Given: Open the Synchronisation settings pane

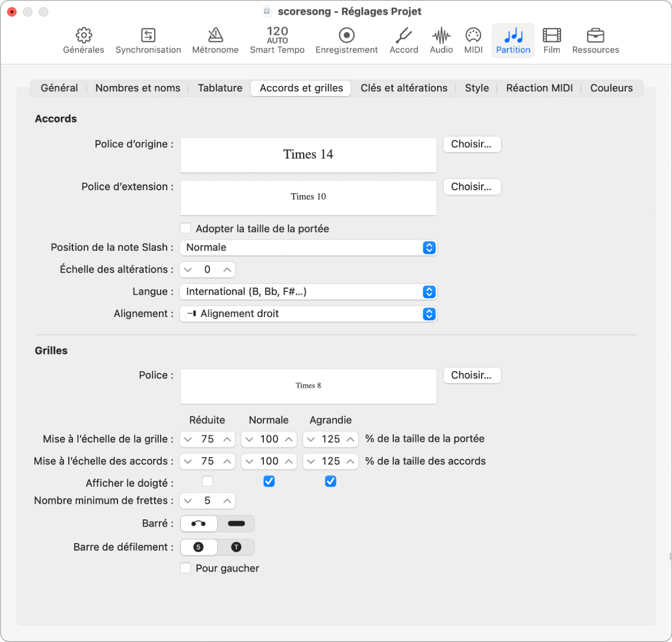Looking at the screenshot, I should [x=148, y=40].
